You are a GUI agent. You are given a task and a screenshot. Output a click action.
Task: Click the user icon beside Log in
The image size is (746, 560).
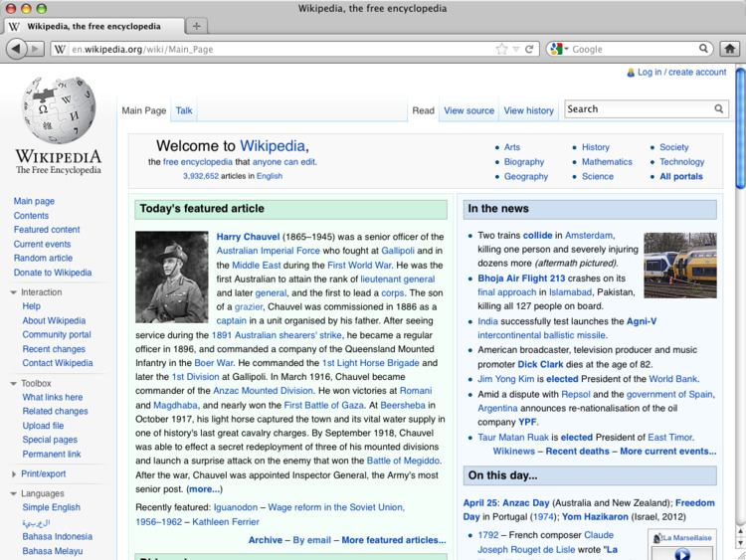(631, 73)
